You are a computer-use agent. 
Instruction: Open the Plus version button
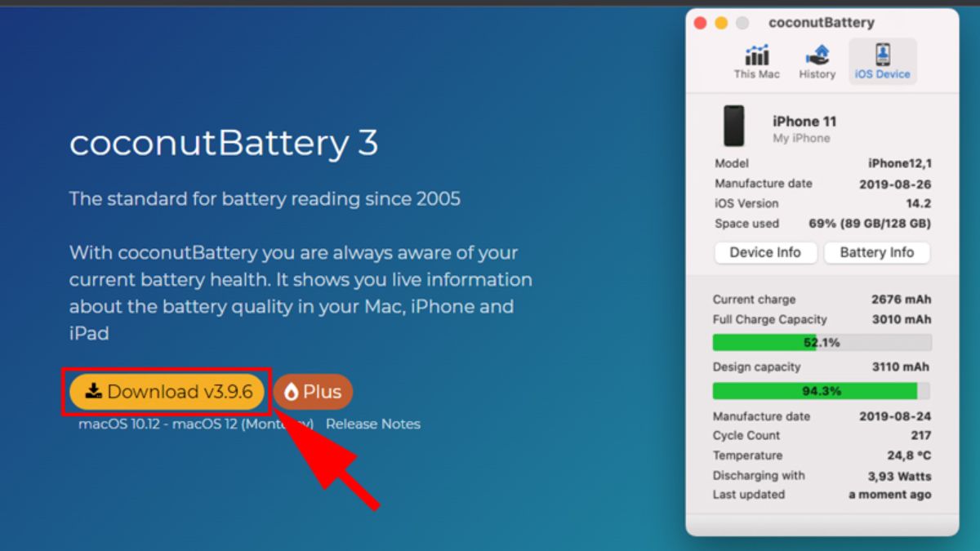point(313,393)
